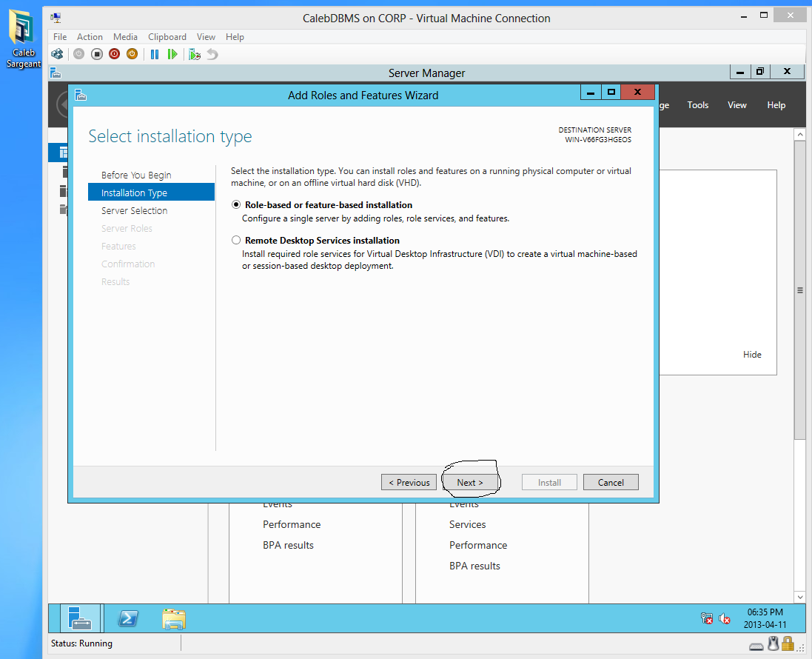Viewport: 812px width, 659px height.
Task: Click the Server Manager title bar icon
Action: click(x=56, y=73)
